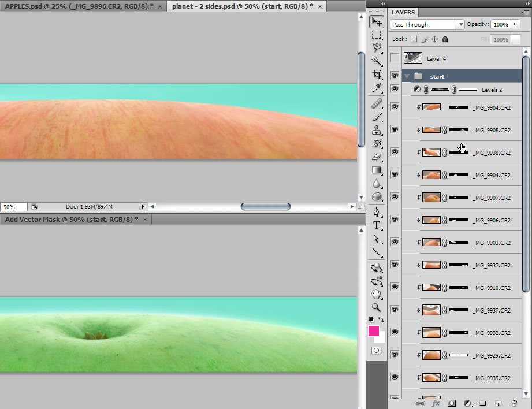
Task: Activate the Horizontal Type tool
Action: [377, 225]
